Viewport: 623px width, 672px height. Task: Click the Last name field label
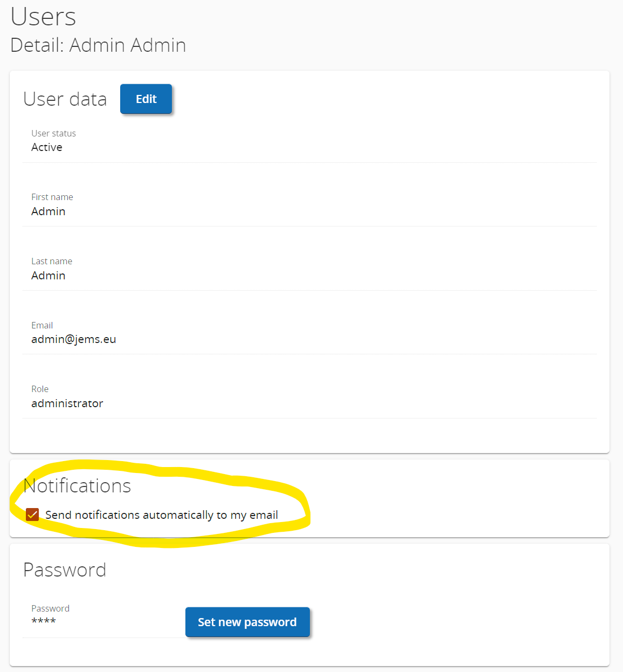click(52, 261)
